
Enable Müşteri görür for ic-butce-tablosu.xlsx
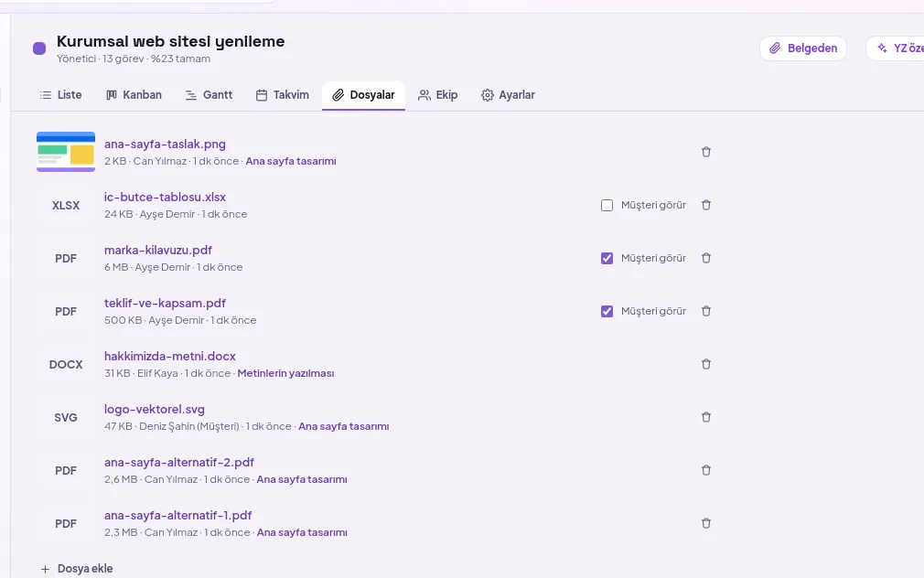607,205
